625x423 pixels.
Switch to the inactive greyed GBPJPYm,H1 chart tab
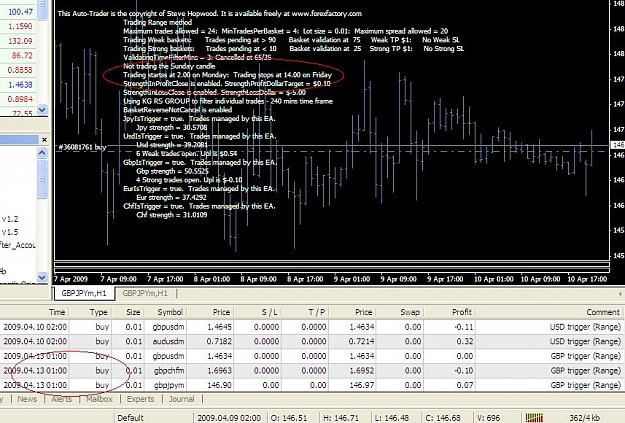[x=145, y=293]
